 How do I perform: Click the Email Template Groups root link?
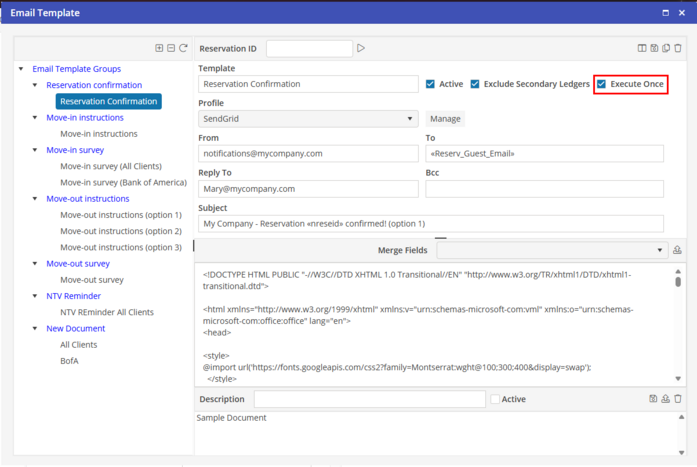click(76, 69)
